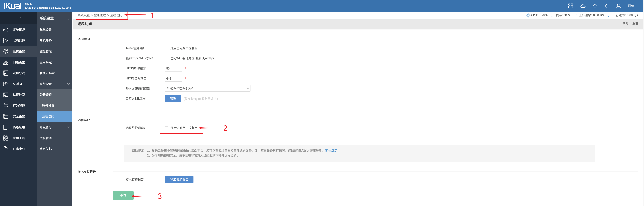Enable 强制https WEB访问
Screen dimensions: 644x206
click(166, 58)
